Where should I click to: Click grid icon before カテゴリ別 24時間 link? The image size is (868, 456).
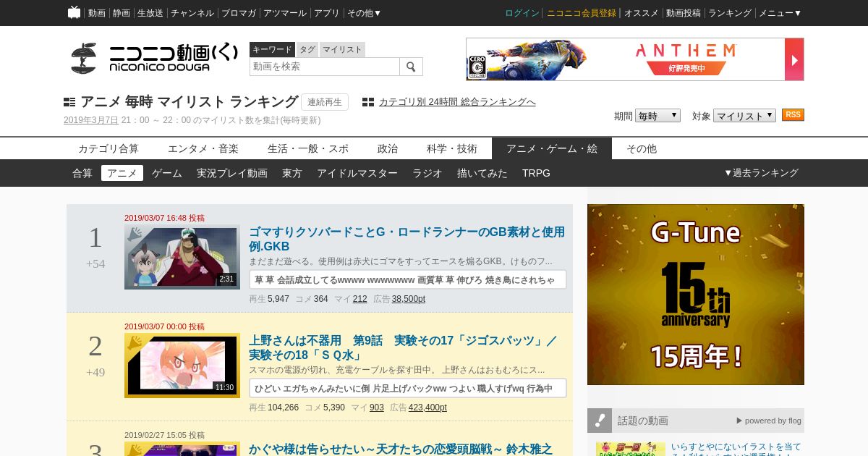(x=368, y=102)
